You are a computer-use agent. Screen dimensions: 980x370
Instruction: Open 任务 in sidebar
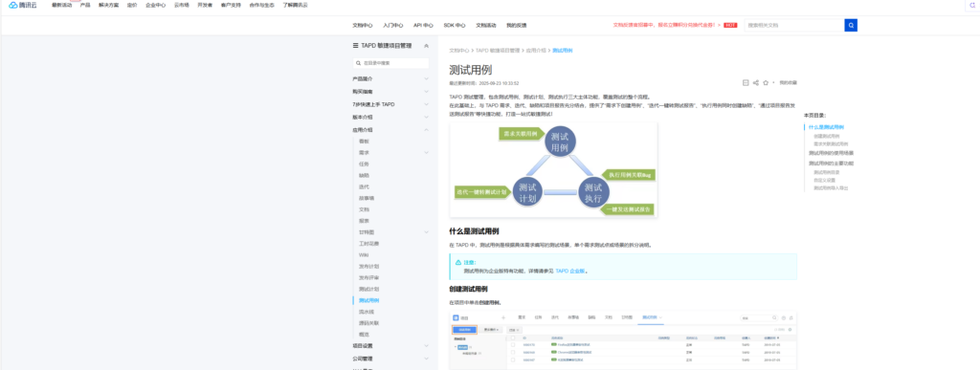(364, 164)
